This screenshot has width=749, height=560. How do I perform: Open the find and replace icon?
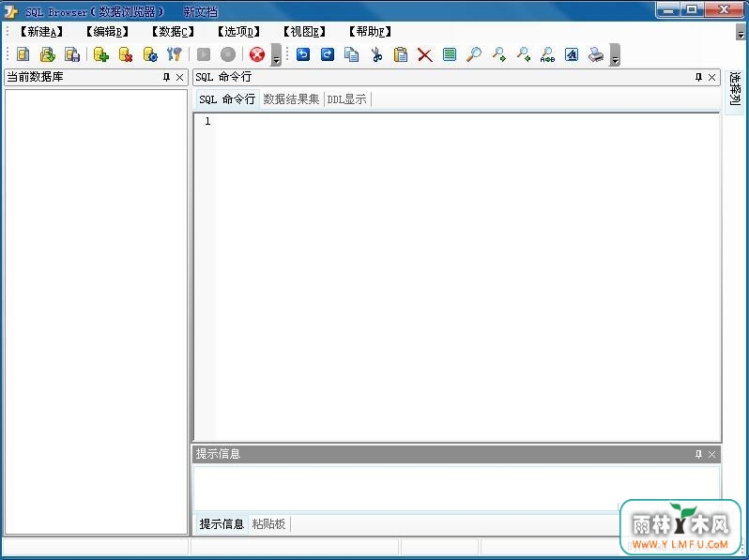(x=547, y=54)
